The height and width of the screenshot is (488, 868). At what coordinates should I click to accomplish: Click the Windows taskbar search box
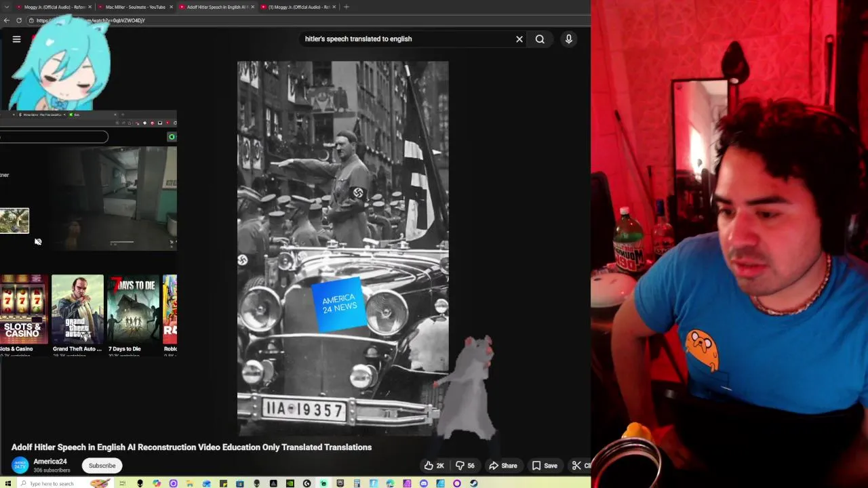click(65, 483)
